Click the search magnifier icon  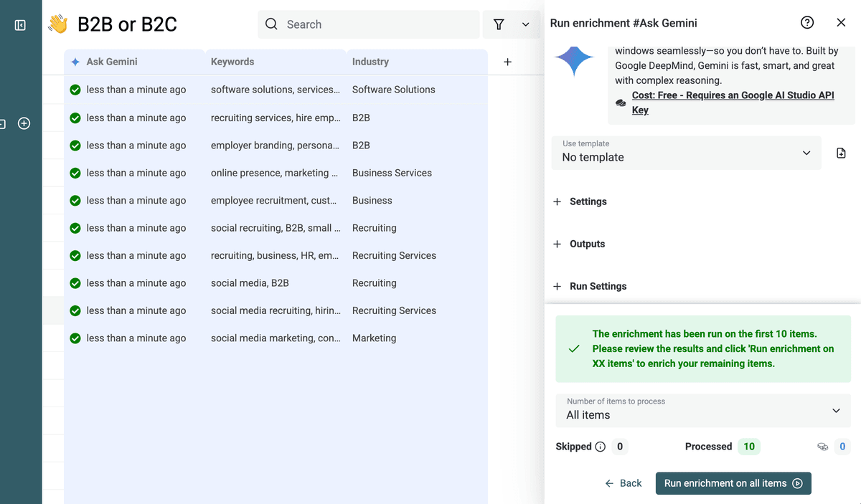click(x=271, y=24)
